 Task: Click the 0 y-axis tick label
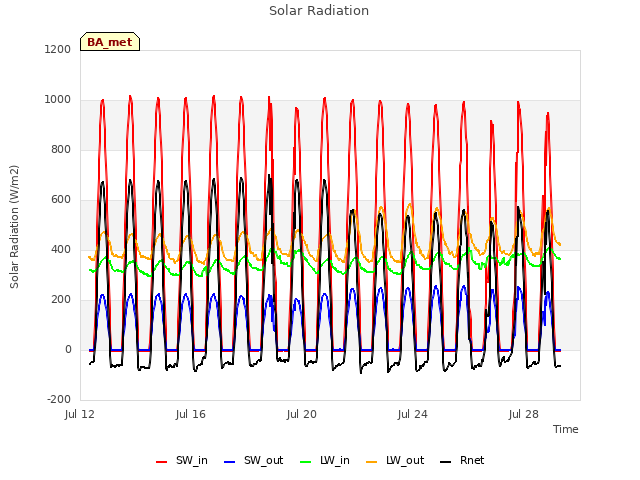click(x=68, y=349)
